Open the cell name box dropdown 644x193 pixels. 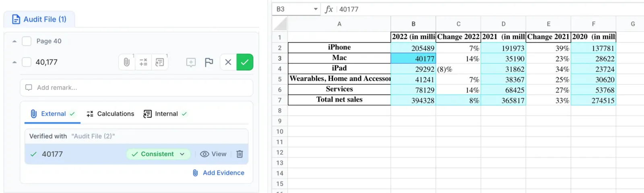click(316, 9)
